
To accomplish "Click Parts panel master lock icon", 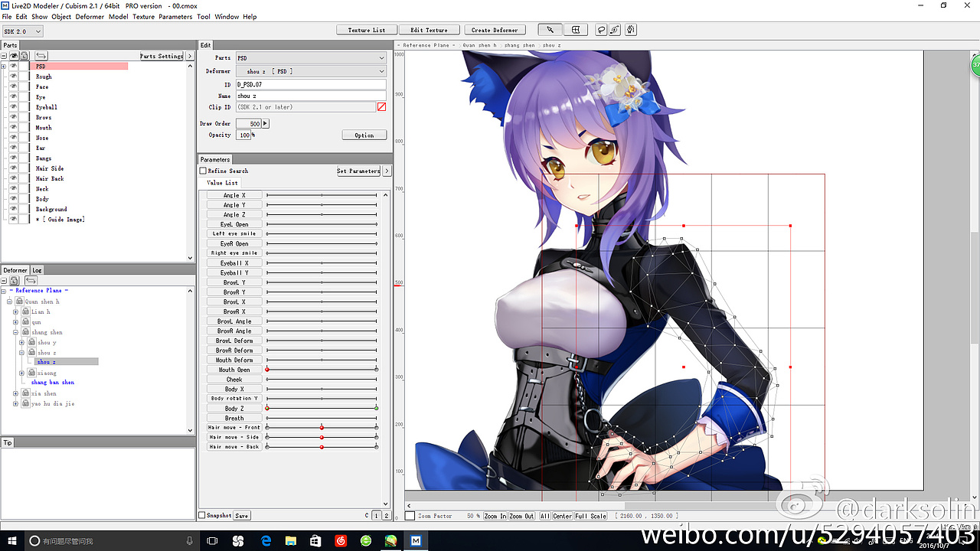I will (x=24, y=56).
